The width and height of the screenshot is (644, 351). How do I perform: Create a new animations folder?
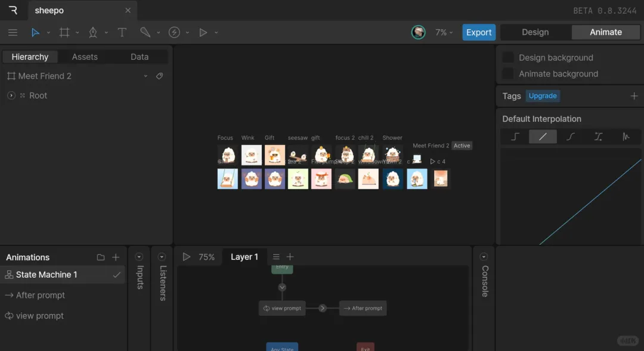pos(100,257)
